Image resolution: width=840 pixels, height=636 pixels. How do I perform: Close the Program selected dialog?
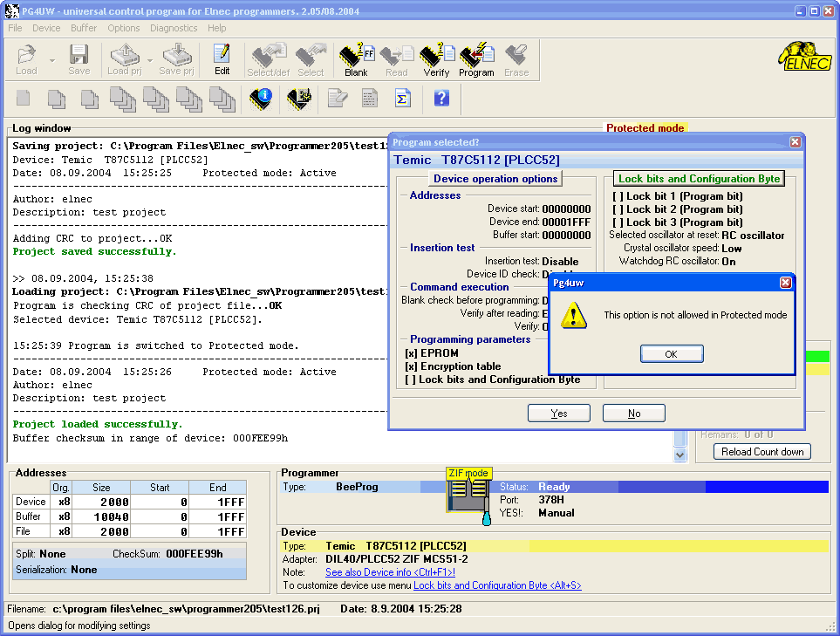pyautogui.click(x=795, y=142)
